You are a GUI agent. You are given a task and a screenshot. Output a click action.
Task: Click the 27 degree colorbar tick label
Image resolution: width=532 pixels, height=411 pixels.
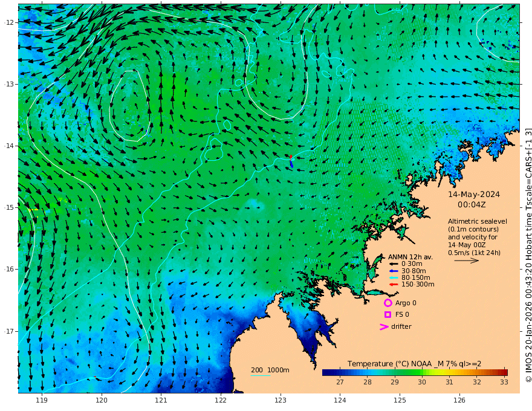tap(340, 382)
